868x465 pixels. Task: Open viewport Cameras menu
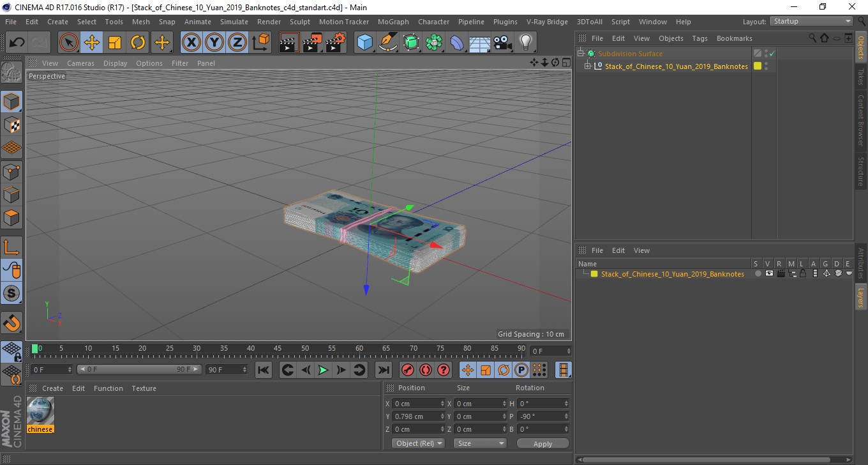(x=80, y=63)
